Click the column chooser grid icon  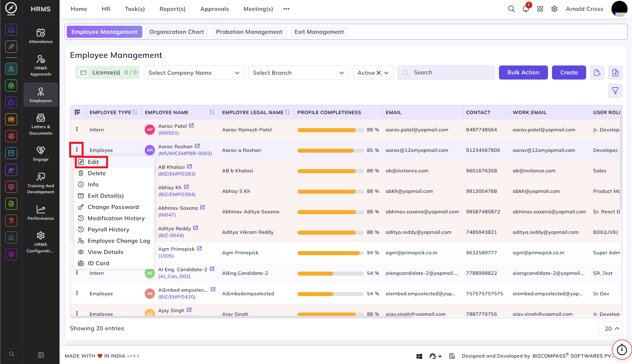(x=77, y=112)
